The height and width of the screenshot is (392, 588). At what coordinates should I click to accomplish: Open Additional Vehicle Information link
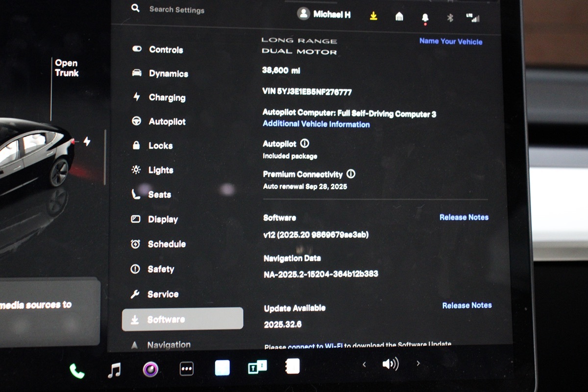[x=316, y=124]
